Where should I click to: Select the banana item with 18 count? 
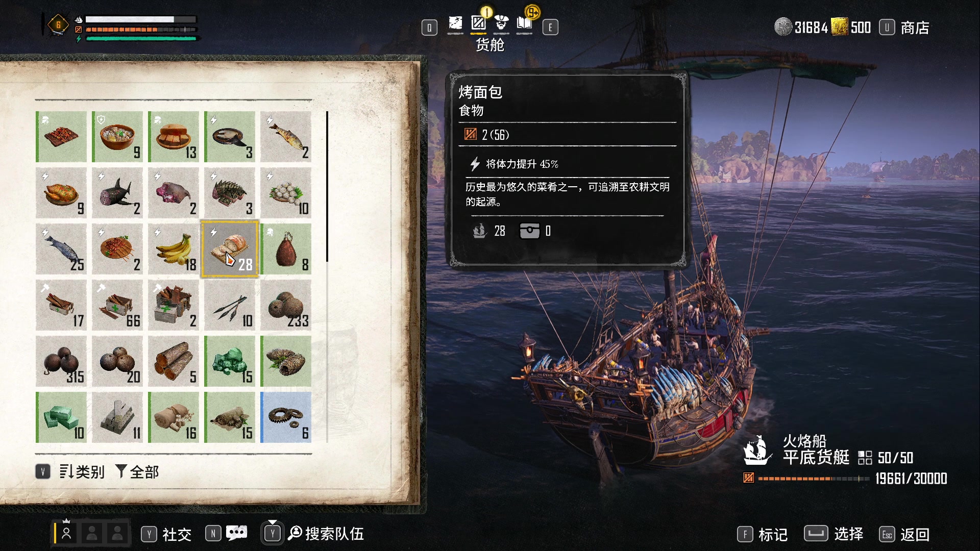tap(174, 249)
